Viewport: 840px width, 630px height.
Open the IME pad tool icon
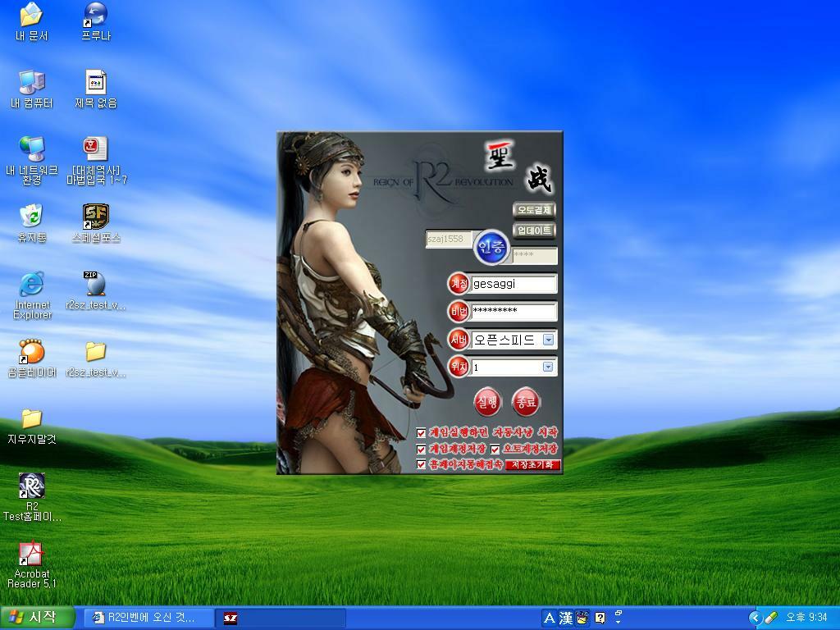[582, 619]
